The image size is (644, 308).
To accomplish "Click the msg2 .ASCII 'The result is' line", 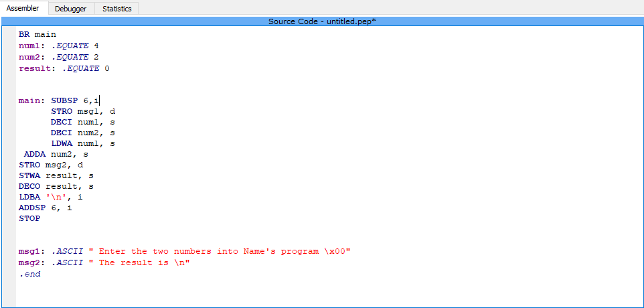I will (x=104, y=262).
